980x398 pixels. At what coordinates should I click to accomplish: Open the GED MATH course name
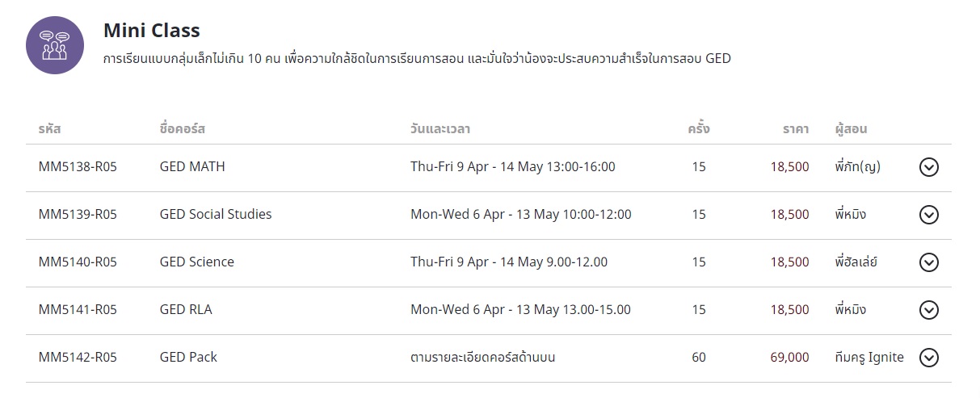click(x=192, y=167)
